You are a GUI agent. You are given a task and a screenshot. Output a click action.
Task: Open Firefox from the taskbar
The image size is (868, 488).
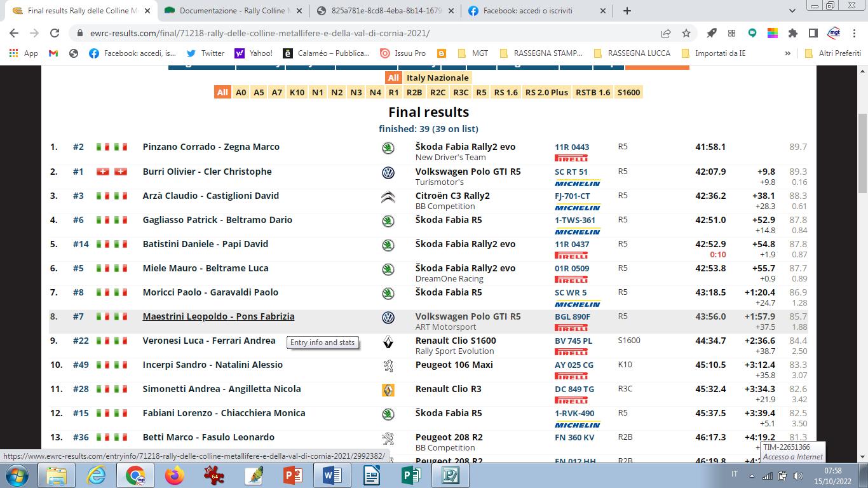click(x=175, y=475)
